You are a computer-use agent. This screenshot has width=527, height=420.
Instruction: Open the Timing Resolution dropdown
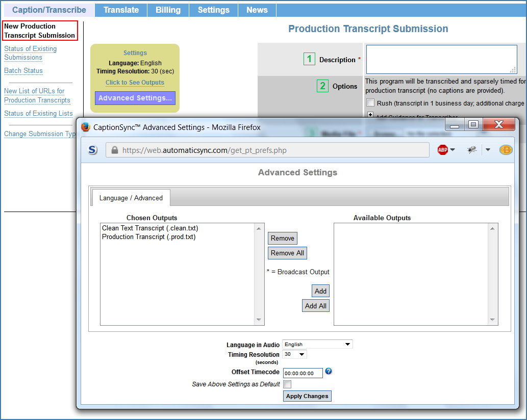tap(295, 354)
